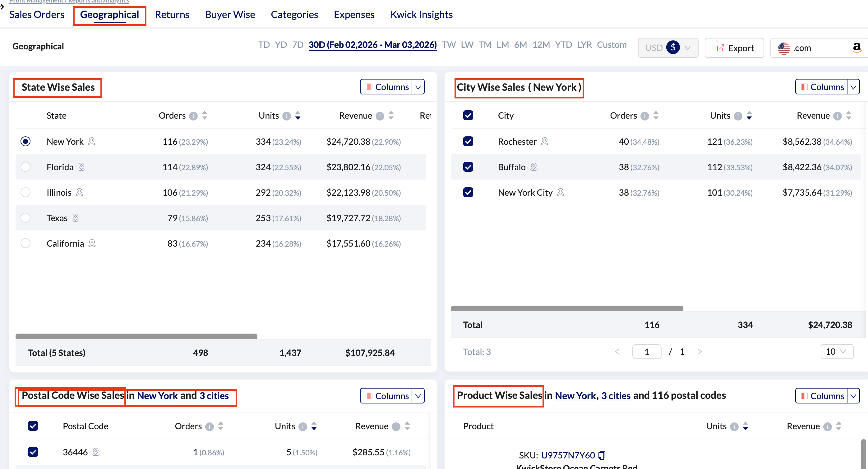Click State Wise Sales horizontal scrollbar
The height and width of the screenshot is (469, 868).
(136, 336)
